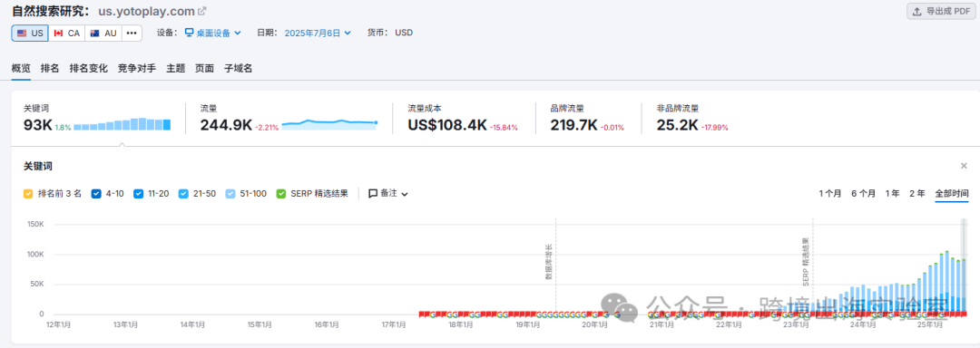Switch to the 排名 tab
Viewport: 980px width, 348px height.
coord(50,69)
